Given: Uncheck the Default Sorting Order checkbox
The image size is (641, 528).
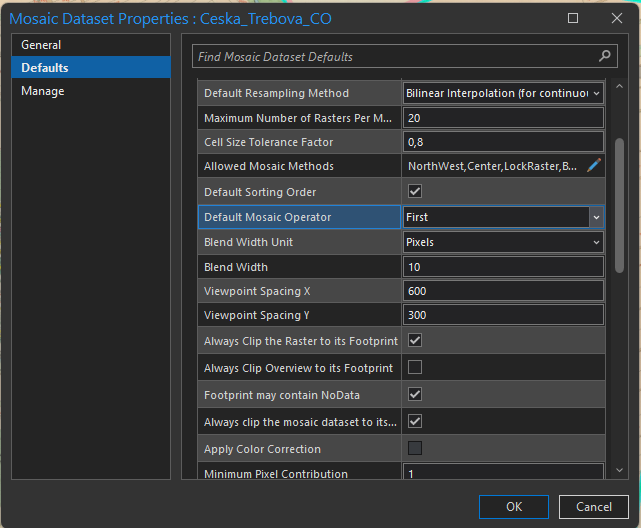Looking at the screenshot, I should click(415, 191).
